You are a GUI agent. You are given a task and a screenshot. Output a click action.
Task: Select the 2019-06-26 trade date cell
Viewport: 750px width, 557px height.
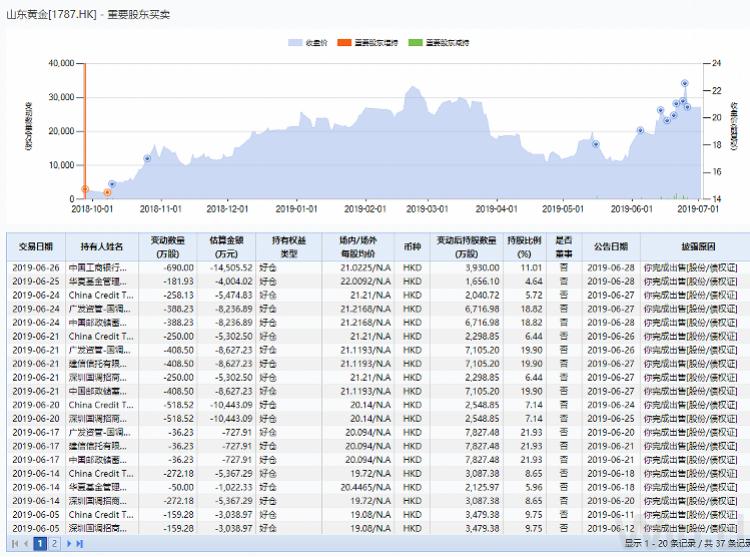click(x=36, y=268)
